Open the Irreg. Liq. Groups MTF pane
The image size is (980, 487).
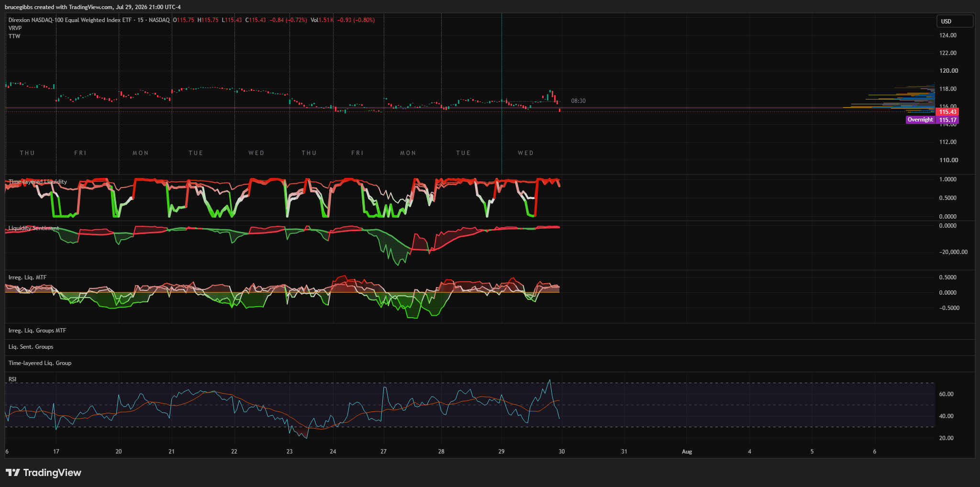click(x=37, y=331)
